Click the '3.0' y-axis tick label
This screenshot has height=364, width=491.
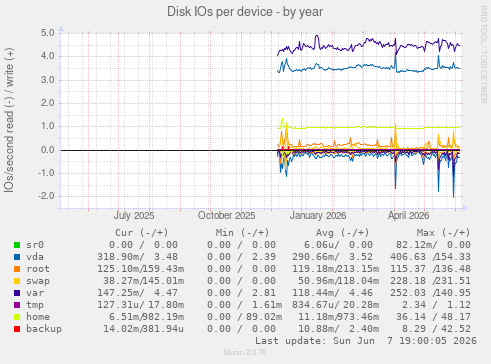pyautogui.click(x=47, y=80)
